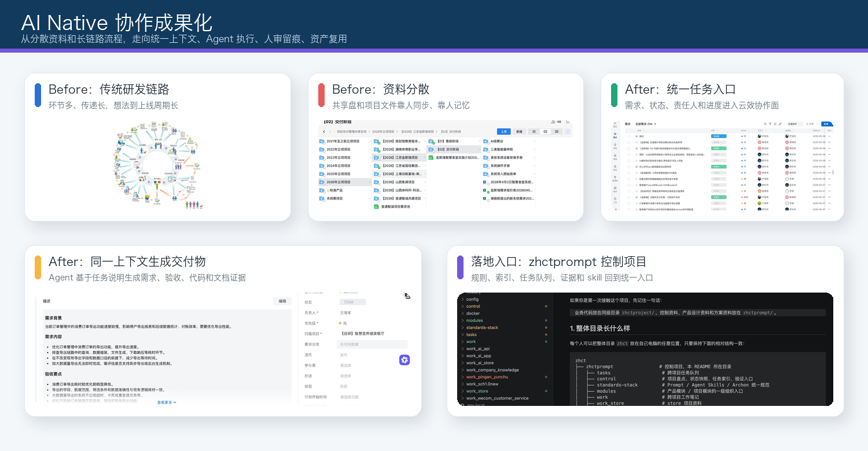Select the column view icon in file browser

click(x=545, y=132)
